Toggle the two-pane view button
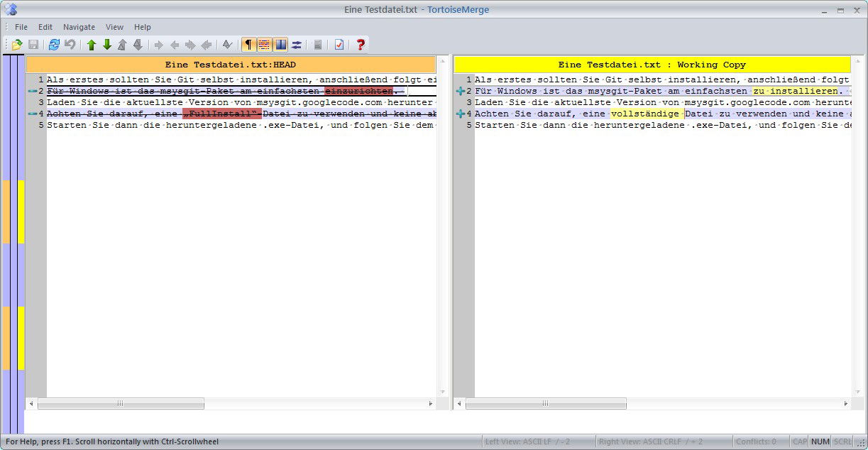The image size is (868, 450). (x=280, y=45)
